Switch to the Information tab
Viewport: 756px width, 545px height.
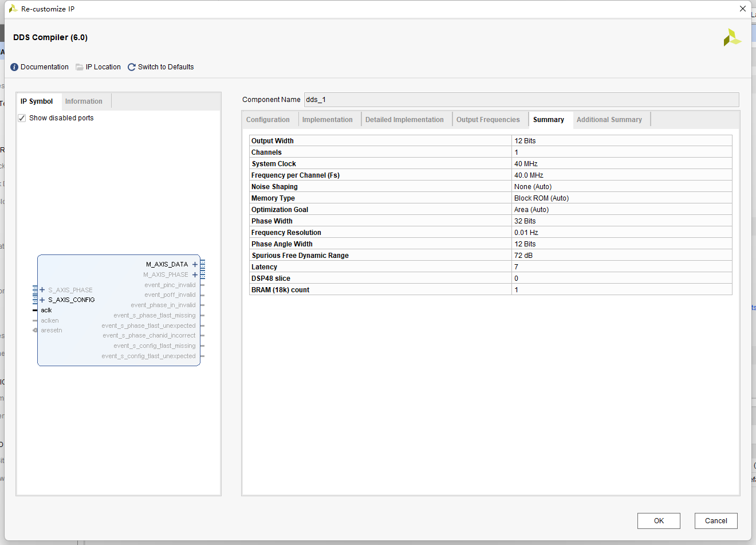coord(84,101)
